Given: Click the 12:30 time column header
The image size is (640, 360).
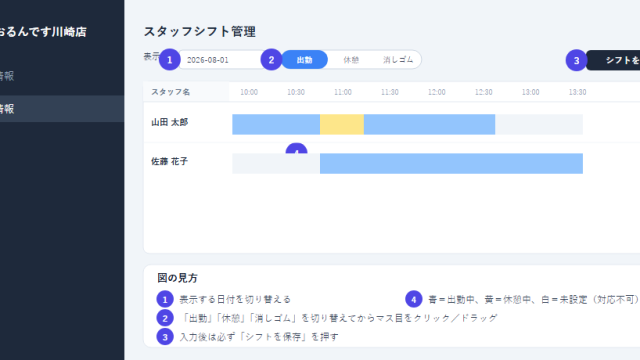Looking at the screenshot, I should click(x=484, y=92).
